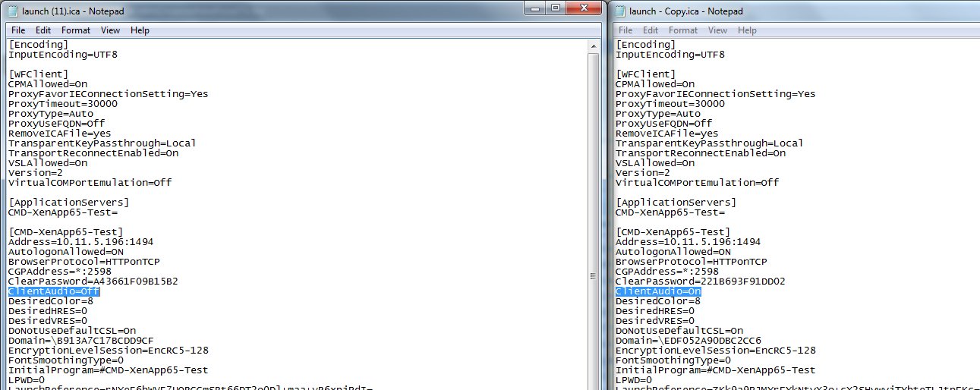The width and height of the screenshot is (980, 390).
Task: Click highlighted ClientAudio=On line in right window
Action: (658, 291)
